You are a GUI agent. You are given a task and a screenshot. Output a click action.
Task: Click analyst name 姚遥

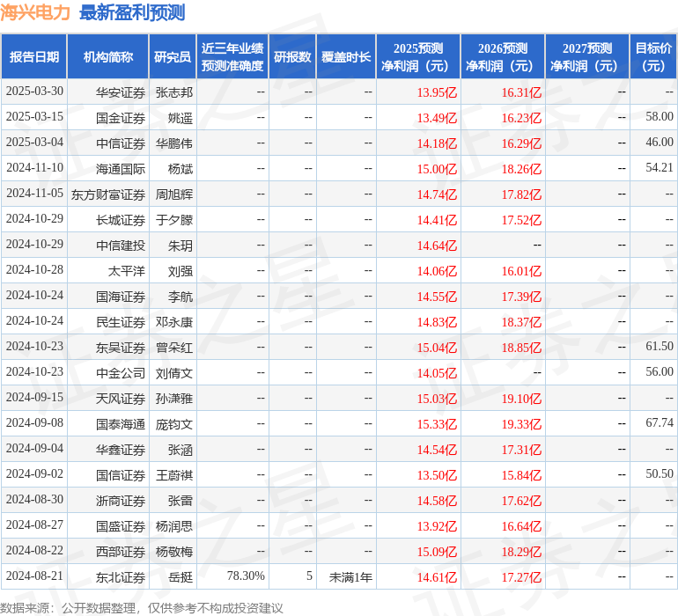click(180, 117)
